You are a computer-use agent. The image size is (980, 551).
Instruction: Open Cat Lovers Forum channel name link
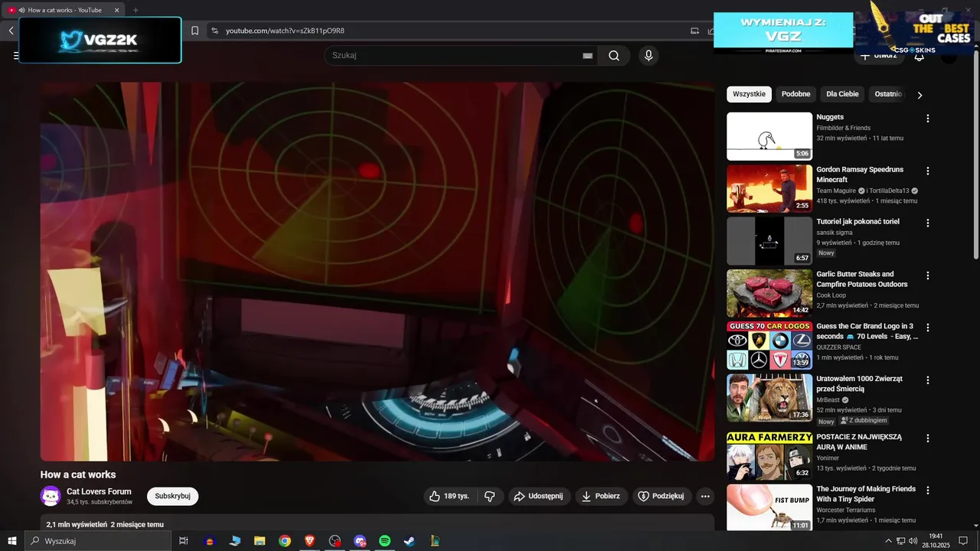tap(99, 491)
